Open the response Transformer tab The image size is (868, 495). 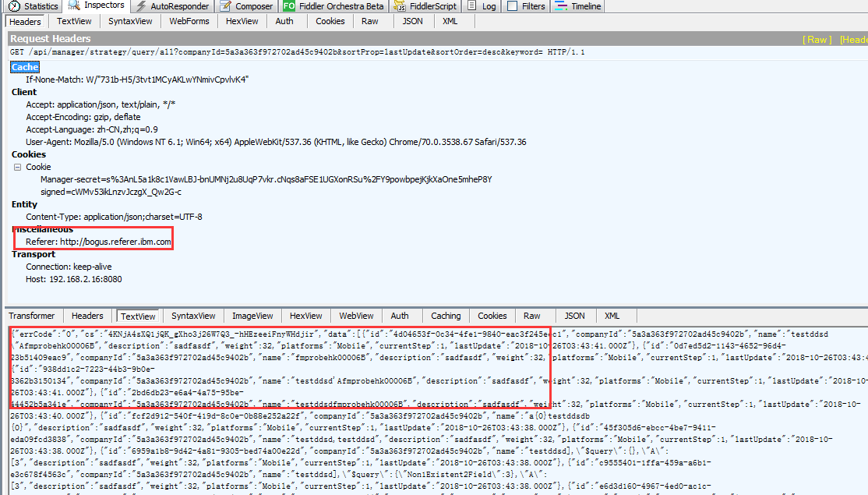[x=31, y=316]
